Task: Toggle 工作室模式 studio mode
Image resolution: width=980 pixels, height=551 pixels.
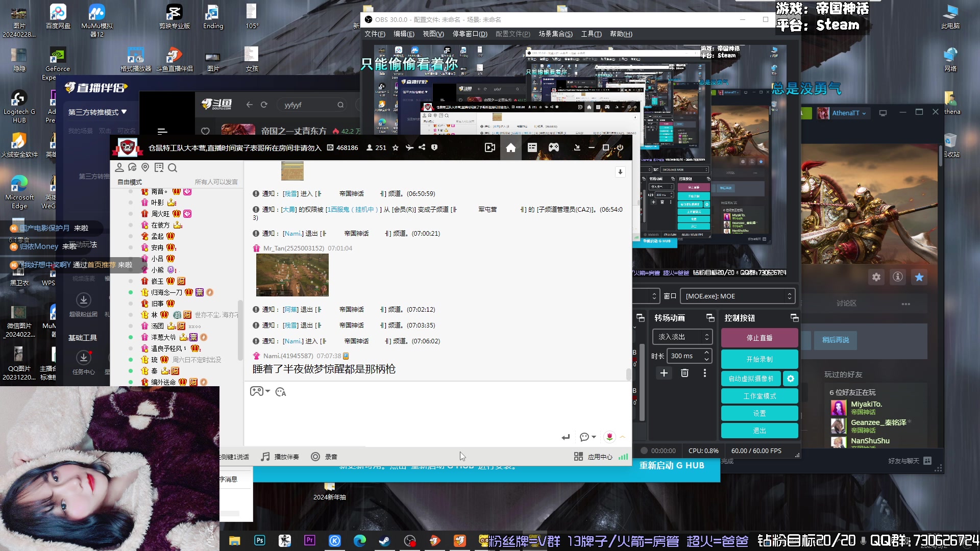Action: (759, 396)
